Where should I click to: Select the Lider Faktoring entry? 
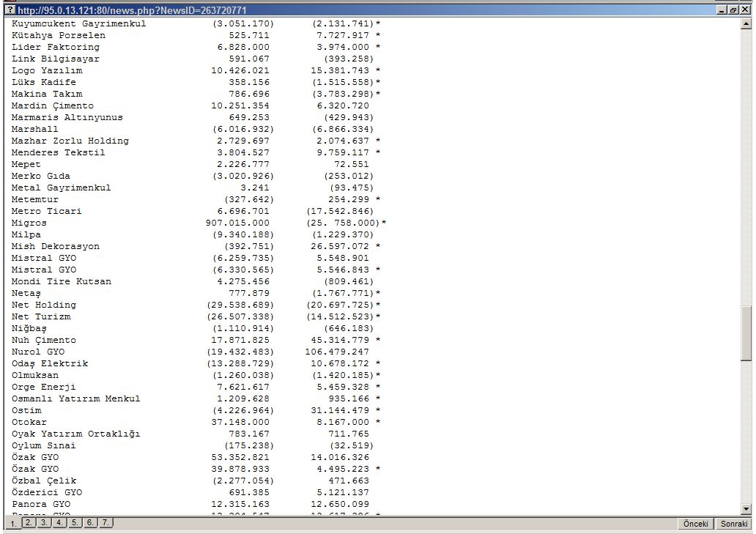click(x=56, y=47)
